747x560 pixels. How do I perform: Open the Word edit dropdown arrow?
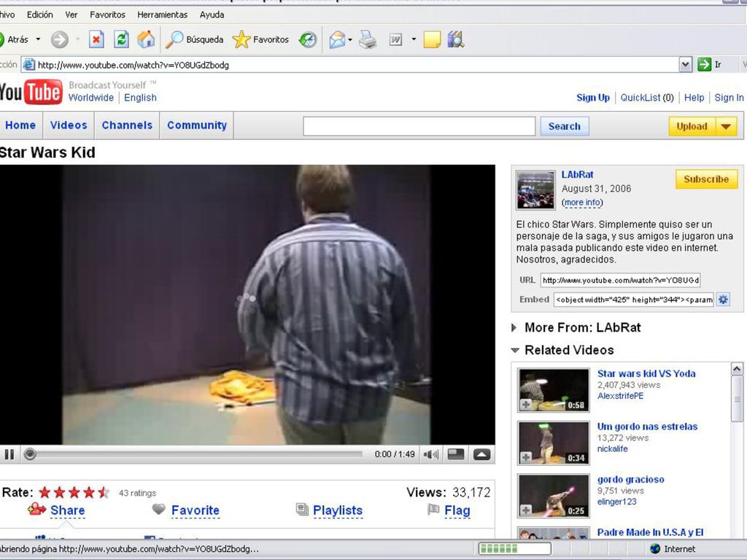point(414,39)
